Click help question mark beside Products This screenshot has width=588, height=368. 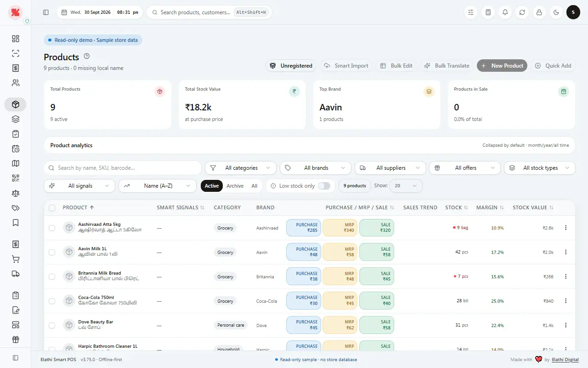(87, 56)
